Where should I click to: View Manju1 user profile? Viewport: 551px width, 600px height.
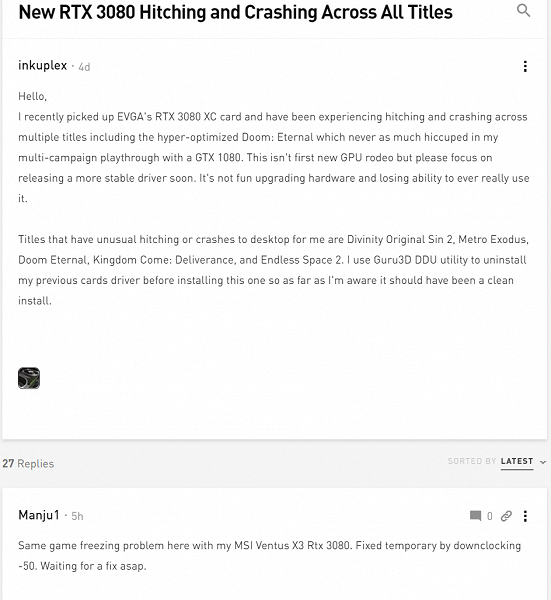[x=39, y=515]
